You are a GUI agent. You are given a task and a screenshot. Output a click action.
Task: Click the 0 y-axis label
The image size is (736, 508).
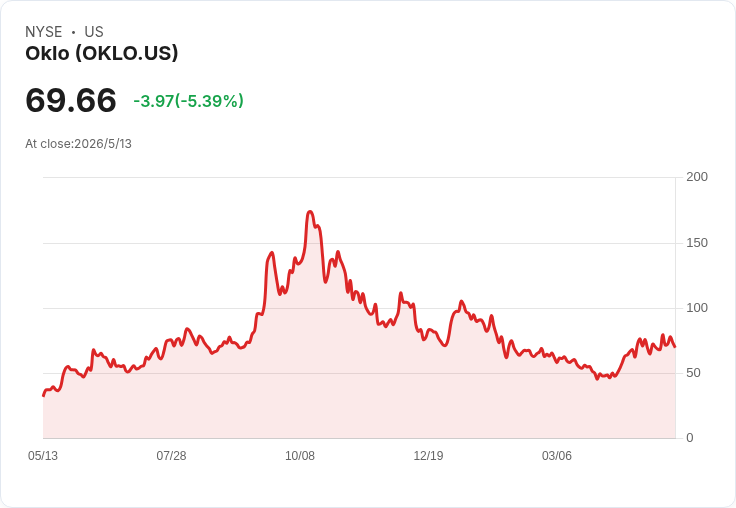[690, 438]
